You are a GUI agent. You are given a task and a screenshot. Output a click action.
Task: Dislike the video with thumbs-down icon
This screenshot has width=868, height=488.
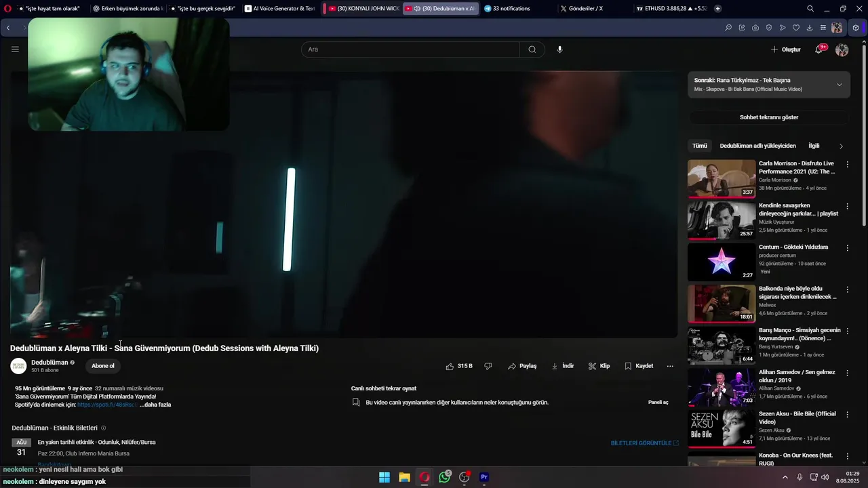(x=488, y=366)
